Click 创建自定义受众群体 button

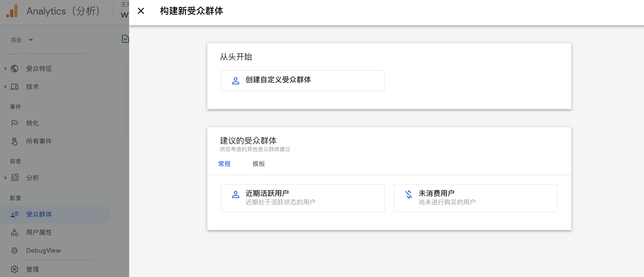303,81
